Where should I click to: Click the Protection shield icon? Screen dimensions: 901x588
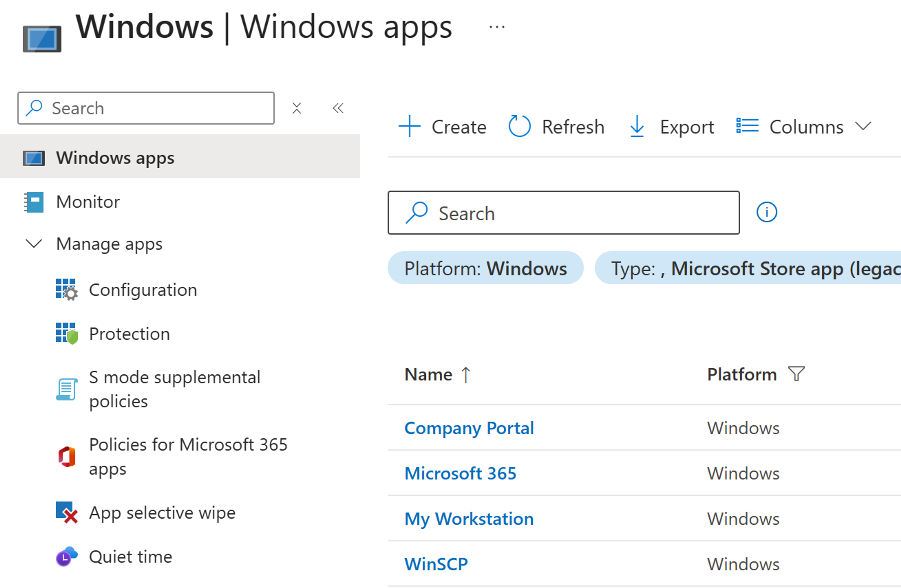[x=67, y=334]
